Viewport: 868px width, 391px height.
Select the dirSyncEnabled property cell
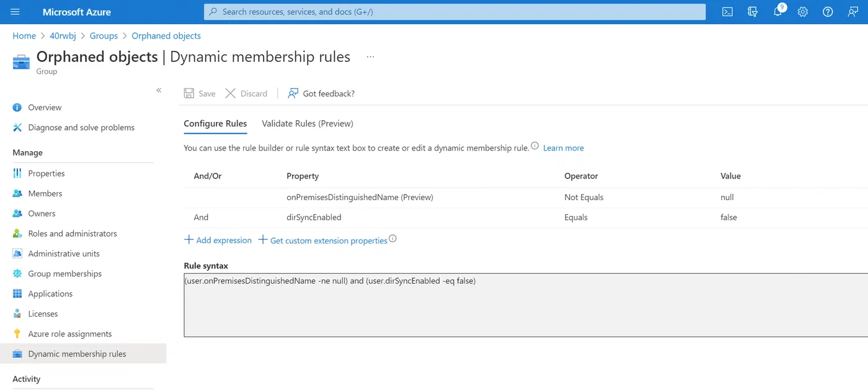(314, 217)
